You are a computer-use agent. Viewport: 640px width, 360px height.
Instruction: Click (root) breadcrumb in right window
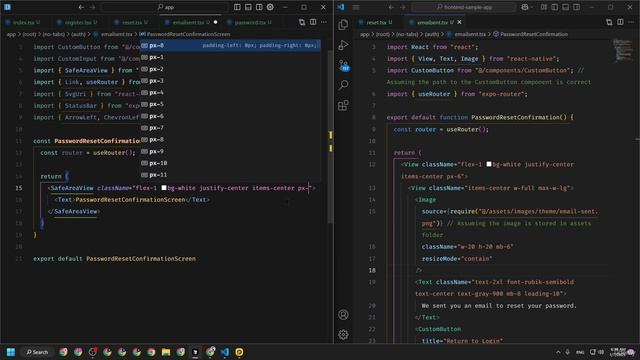coord(382,34)
